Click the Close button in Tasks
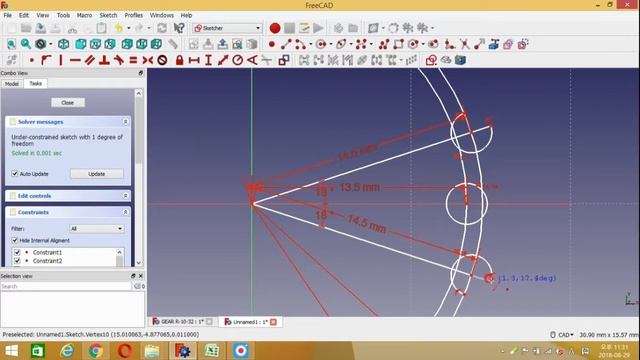 coord(68,102)
